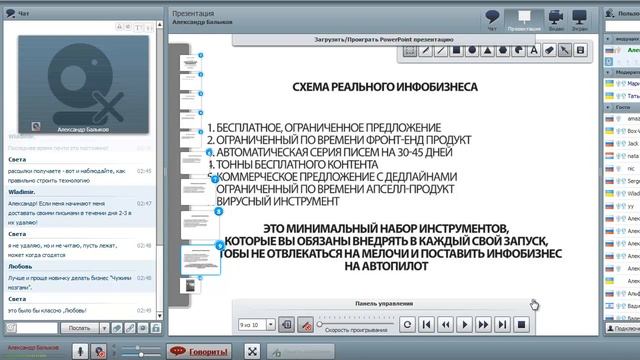Click the reload button in Панель управления
The height and width of the screenshot is (360, 640).
pos(407,324)
